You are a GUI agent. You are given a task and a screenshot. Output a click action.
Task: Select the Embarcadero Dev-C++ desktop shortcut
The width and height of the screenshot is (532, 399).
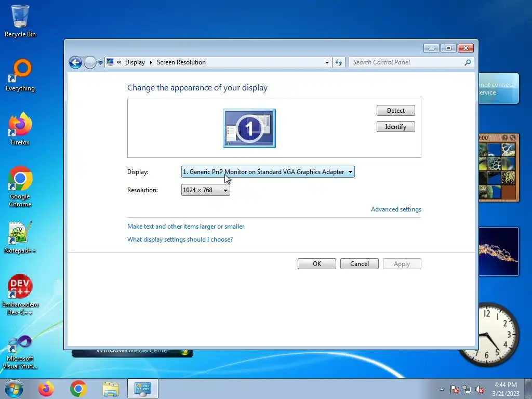tap(20, 295)
